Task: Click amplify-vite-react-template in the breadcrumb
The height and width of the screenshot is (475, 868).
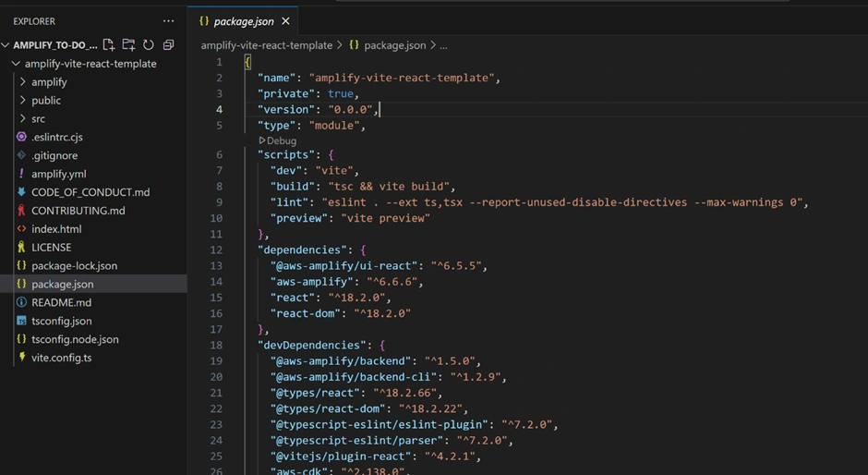Action: (x=266, y=45)
